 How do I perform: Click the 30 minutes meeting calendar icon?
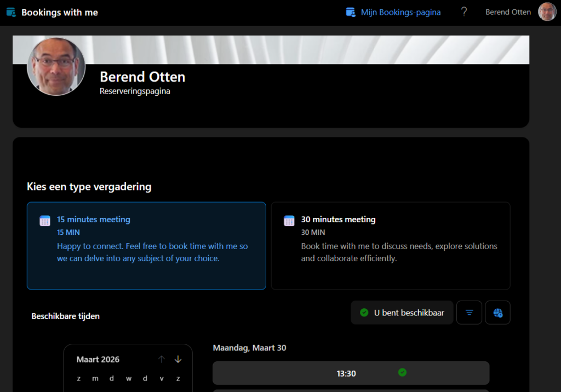pyautogui.click(x=289, y=221)
